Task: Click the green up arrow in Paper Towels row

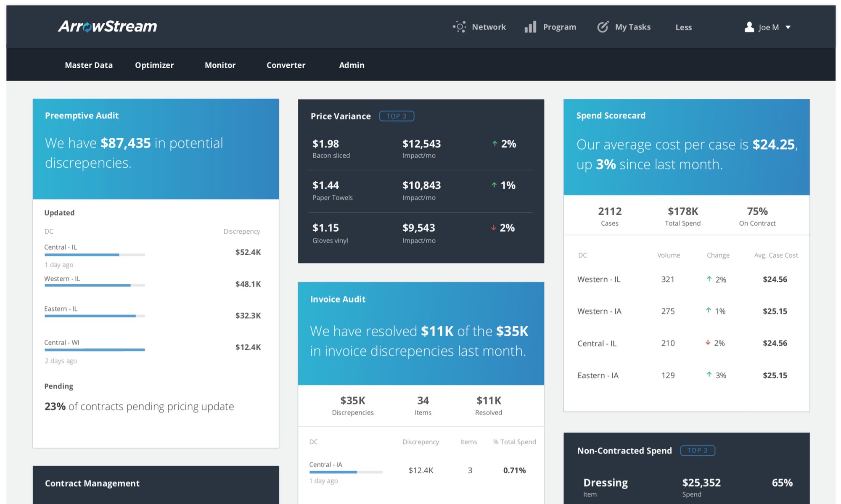Action: pyautogui.click(x=494, y=185)
